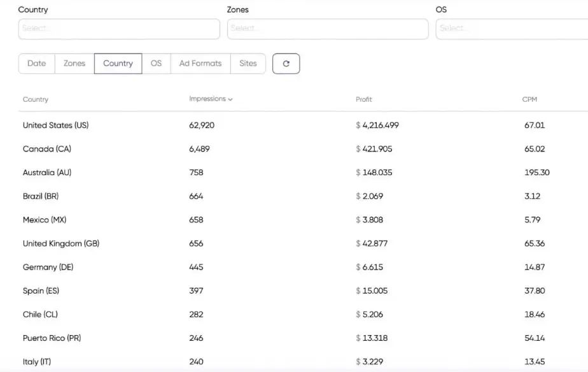Click the $ 421.905 profit value

click(374, 149)
